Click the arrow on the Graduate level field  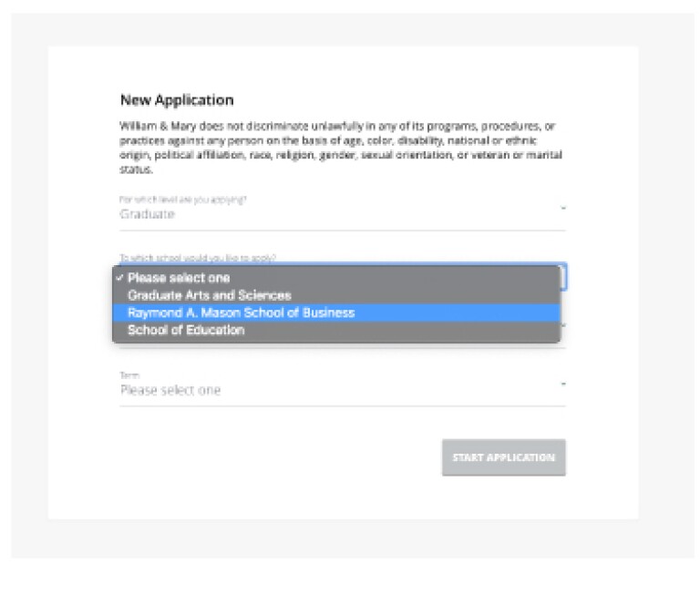[562, 209]
